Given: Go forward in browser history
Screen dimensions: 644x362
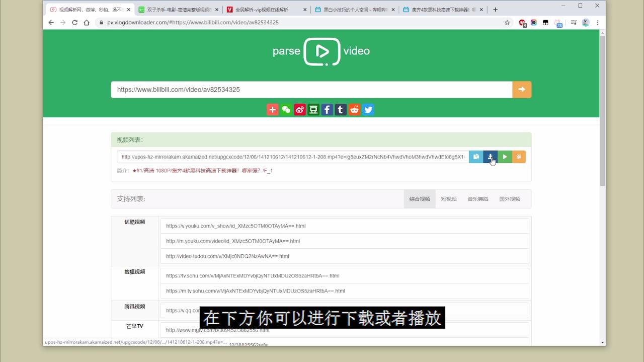Looking at the screenshot, I should coord(63,23).
